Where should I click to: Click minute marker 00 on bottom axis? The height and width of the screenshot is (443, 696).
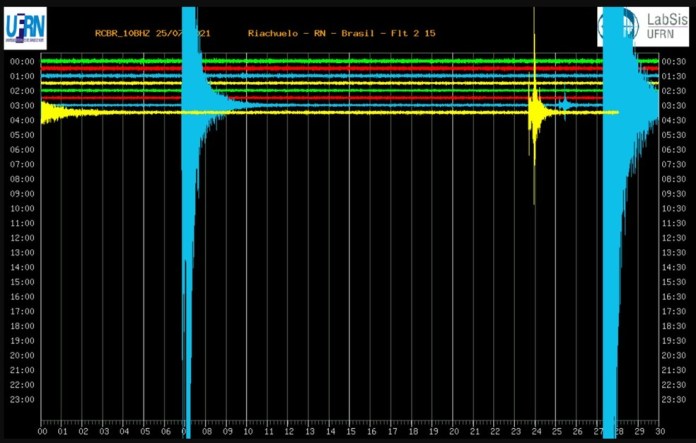(42, 432)
